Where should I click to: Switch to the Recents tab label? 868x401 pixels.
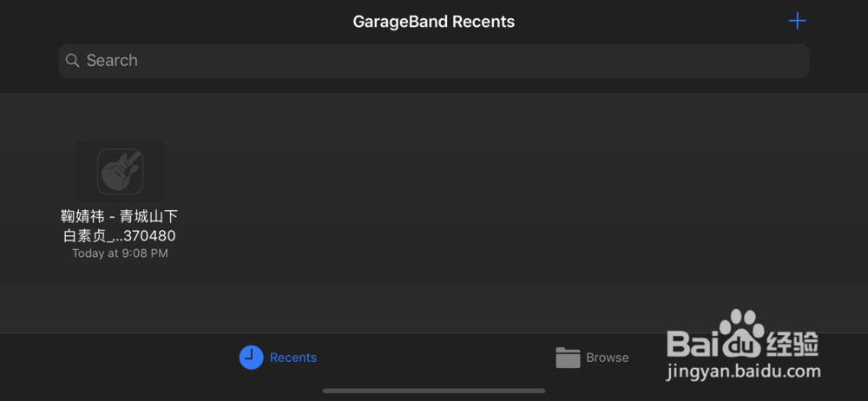pos(293,358)
